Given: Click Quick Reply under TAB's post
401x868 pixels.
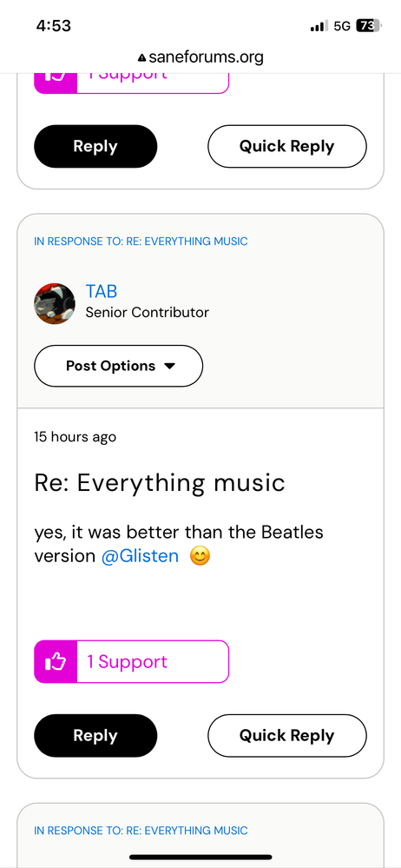Looking at the screenshot, I should click(x=287, y=736).
